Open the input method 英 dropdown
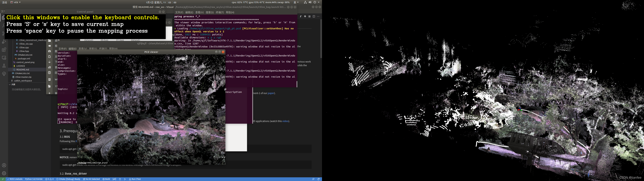This screenshot has width=644, height=181. (x=296, y=2)
